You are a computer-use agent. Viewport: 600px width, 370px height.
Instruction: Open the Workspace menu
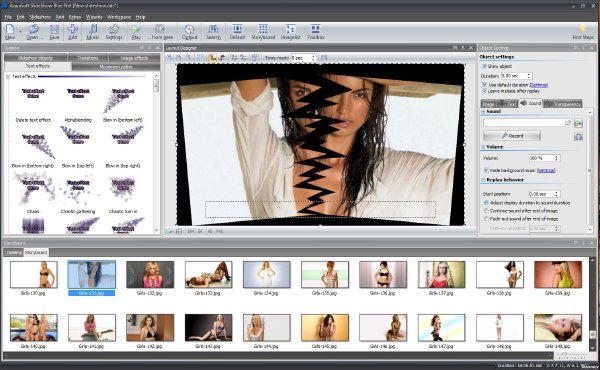pyautogui.click(x=119, y=17)
